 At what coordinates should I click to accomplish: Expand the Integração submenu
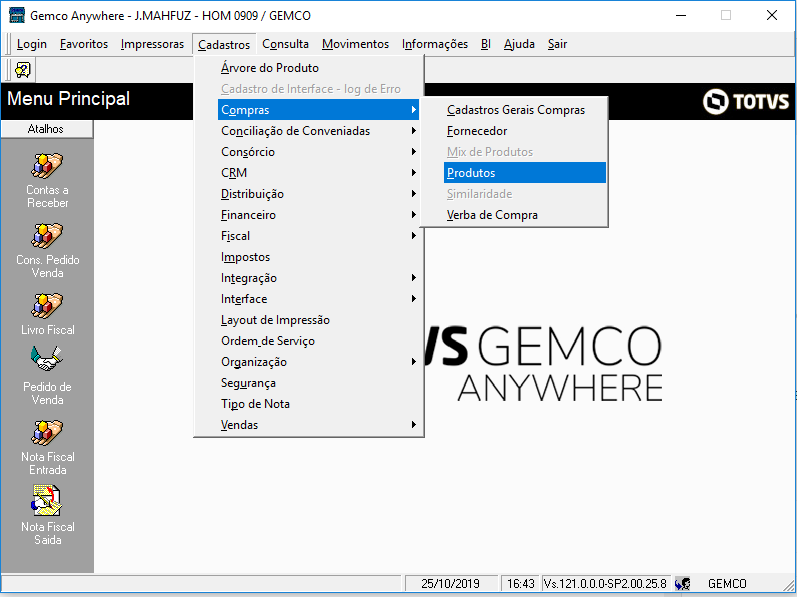pyautogui.click(x=318, y=278)
